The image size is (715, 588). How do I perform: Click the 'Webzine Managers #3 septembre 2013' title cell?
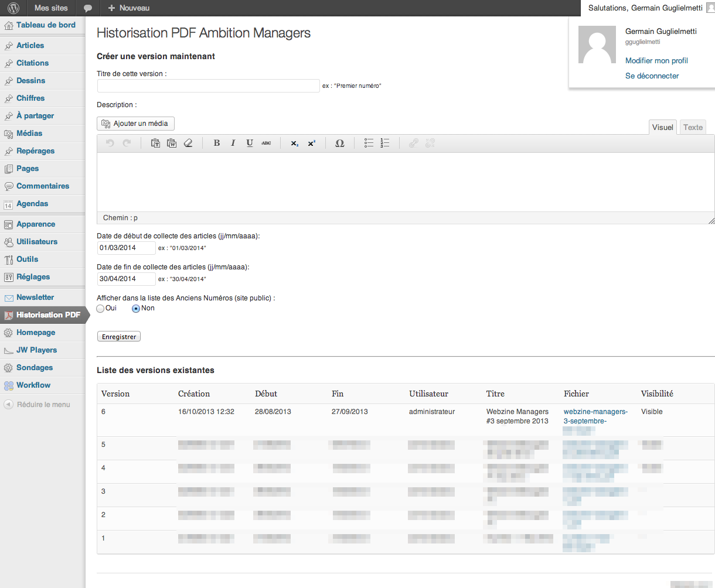(x=517, y=416)
